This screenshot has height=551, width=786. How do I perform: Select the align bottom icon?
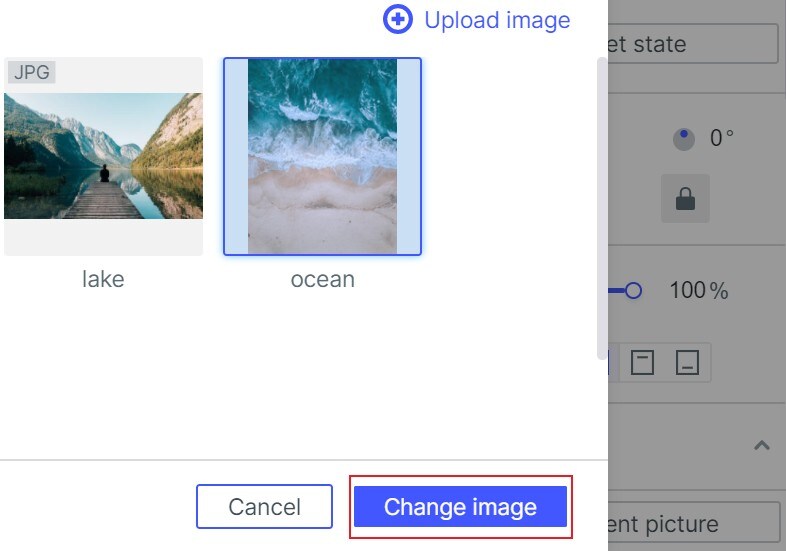pos(686,362)
